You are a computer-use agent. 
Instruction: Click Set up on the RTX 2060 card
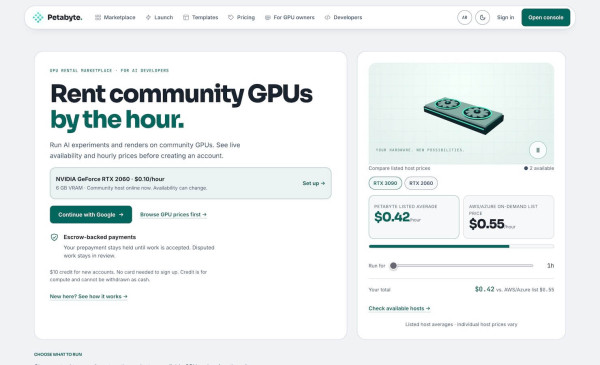coord(314,183)
